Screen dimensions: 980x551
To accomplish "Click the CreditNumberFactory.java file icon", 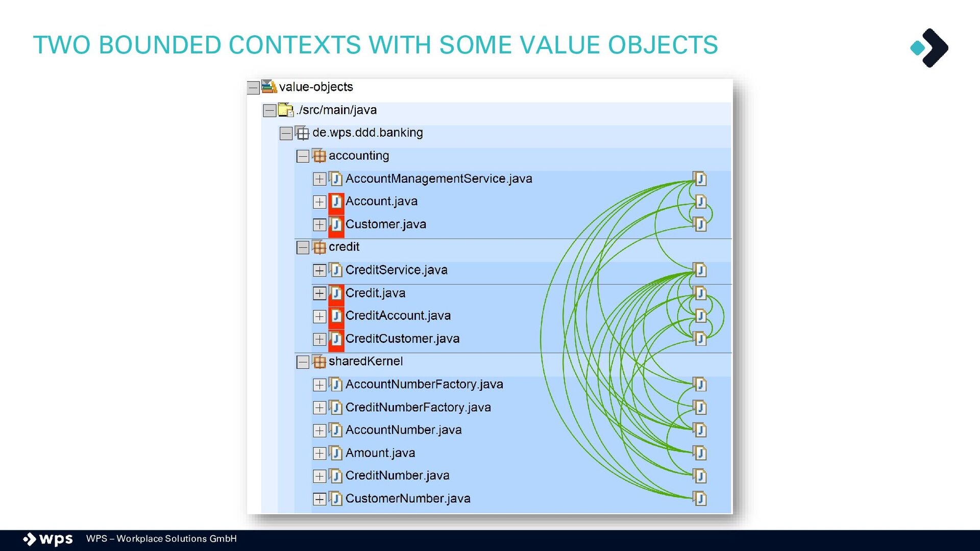I will (x=336, y=407).
